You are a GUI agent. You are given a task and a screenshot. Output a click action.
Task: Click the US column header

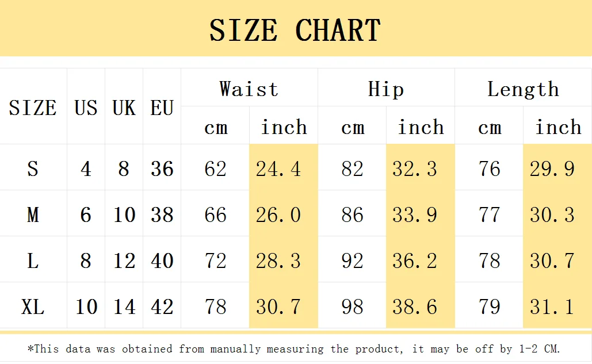coord(86,108)
